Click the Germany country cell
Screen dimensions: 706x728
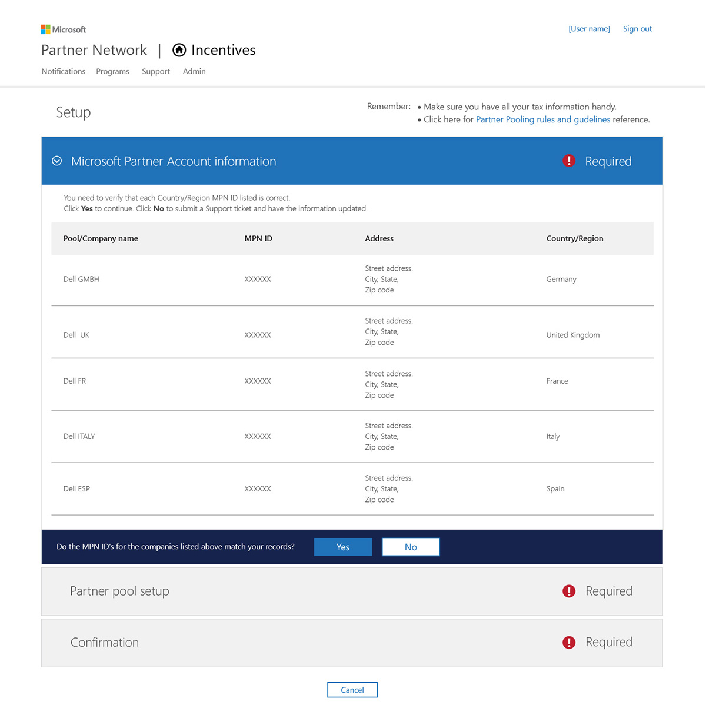coord(561,279)
